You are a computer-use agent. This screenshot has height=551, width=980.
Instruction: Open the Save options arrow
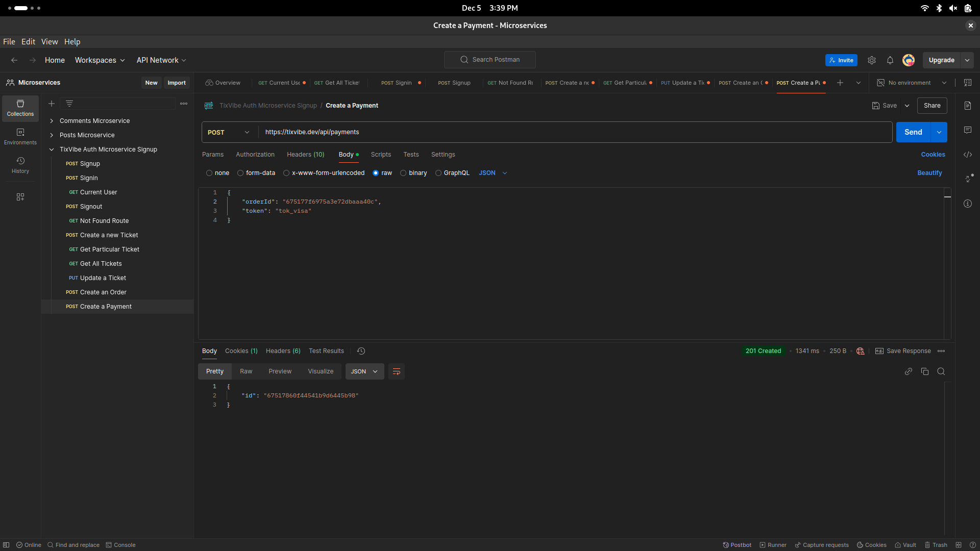pyautogui.click(x=907, y=106)
